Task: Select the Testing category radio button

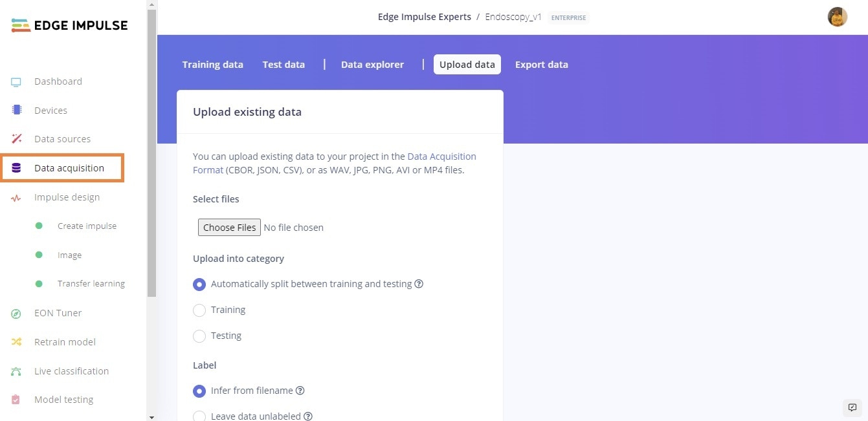Action: click(x=199, y=336)
